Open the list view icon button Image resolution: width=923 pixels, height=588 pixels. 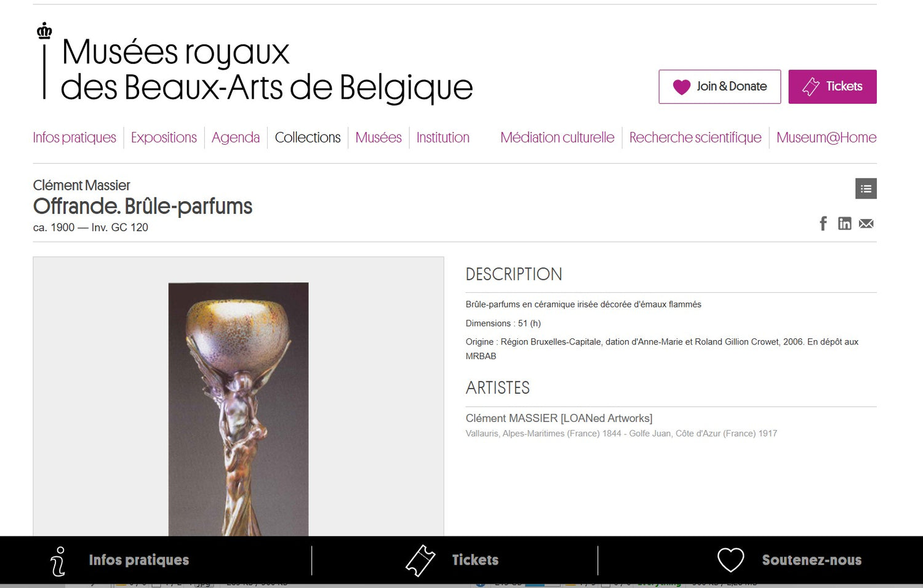(x=866, y=189)
